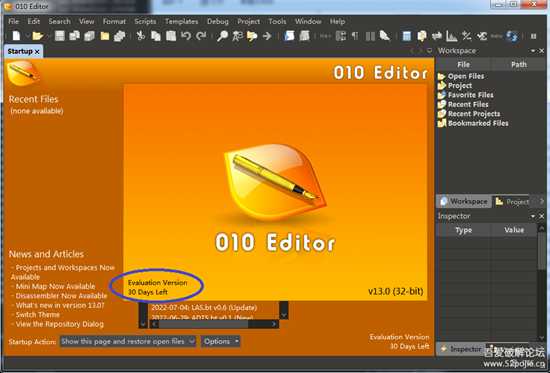Select Open Files in Workspace tree

[466, 76]
